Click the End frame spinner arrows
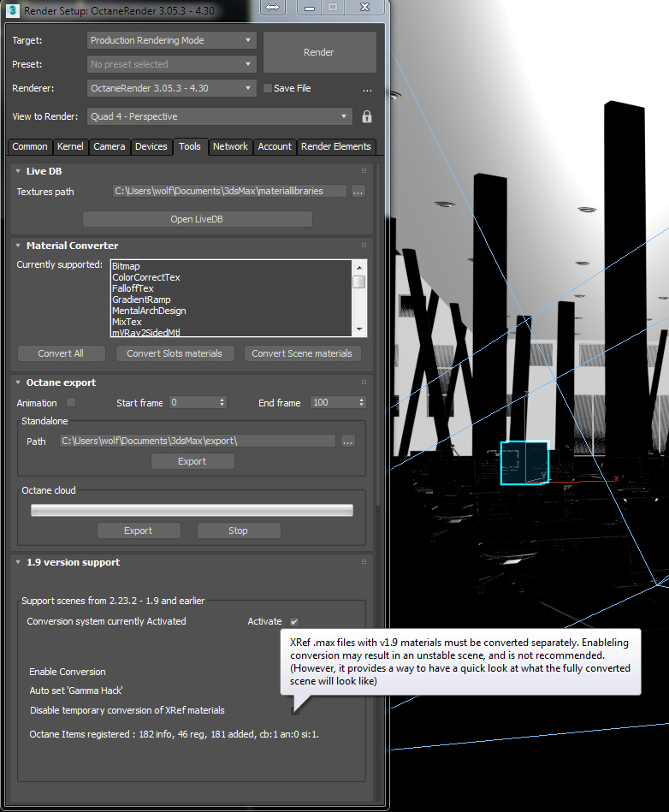Viewport: 669px width, 812px height. pyautogui.click(x=361, y=402)
